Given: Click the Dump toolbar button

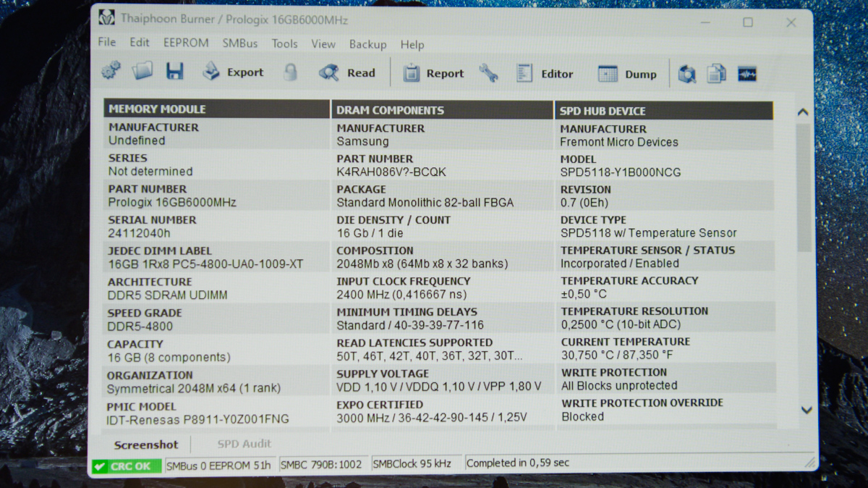Looking at the screenshot, I should click(627, 74).
